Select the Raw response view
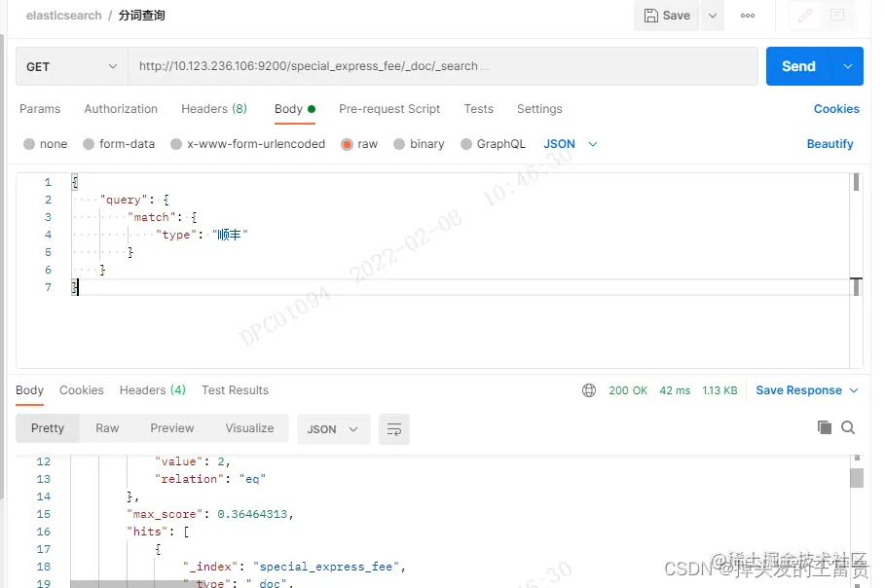 (x=107, y=428)
